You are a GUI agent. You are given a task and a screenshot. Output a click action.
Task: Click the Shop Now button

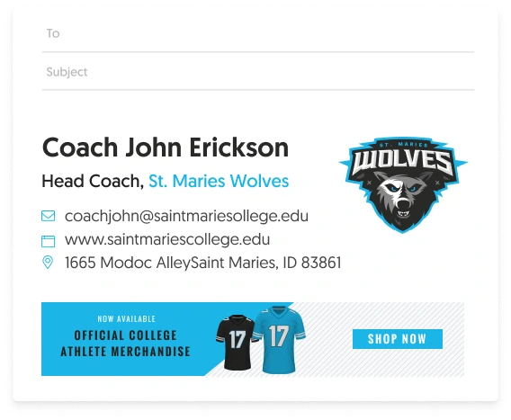(x=398, y=339)
